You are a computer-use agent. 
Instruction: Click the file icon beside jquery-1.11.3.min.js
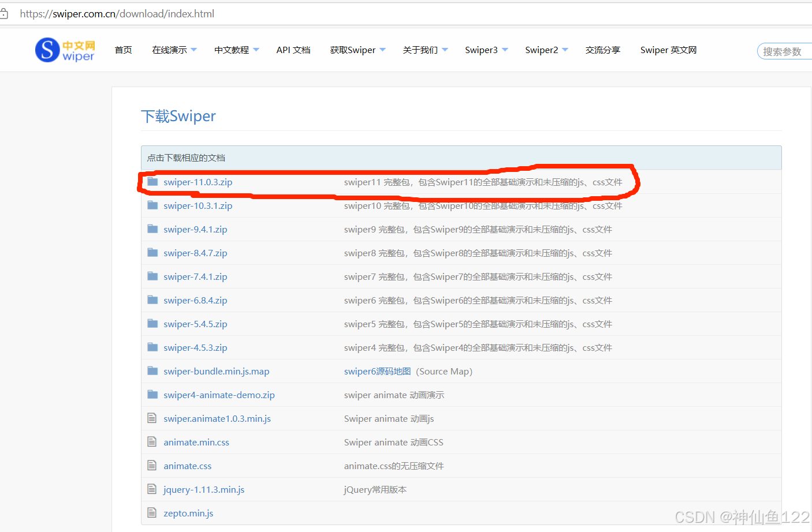point(151,489)
